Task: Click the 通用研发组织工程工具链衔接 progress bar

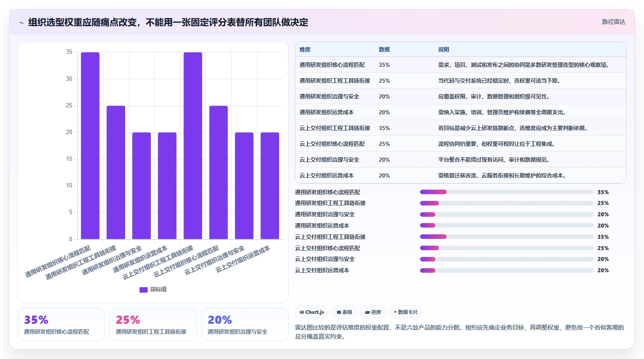Action: pyautogui.click(x=507, y=203)
